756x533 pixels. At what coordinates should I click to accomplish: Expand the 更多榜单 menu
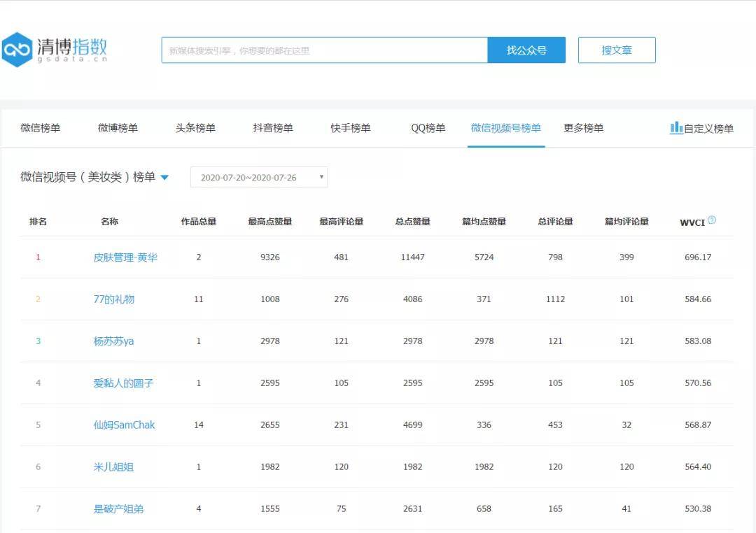(x=583, y=128)
